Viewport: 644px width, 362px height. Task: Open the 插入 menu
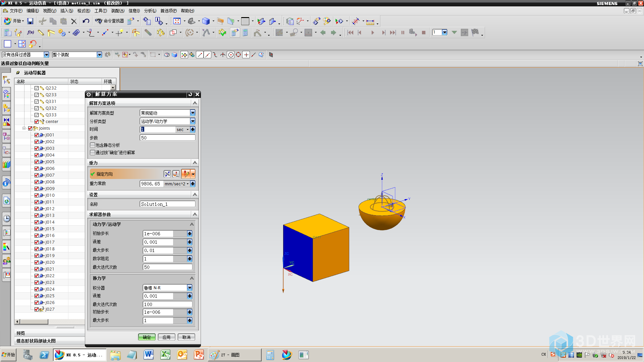[x=66, y=11]
